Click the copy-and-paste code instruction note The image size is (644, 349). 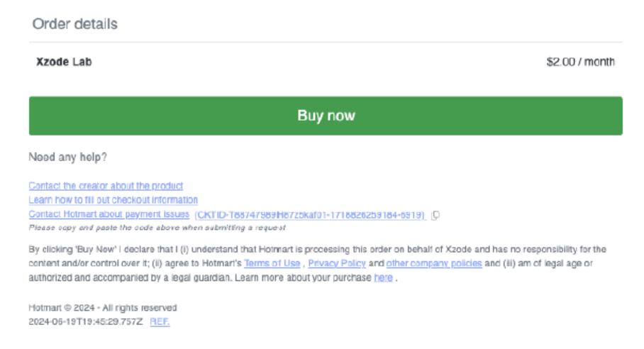(156, 226)
